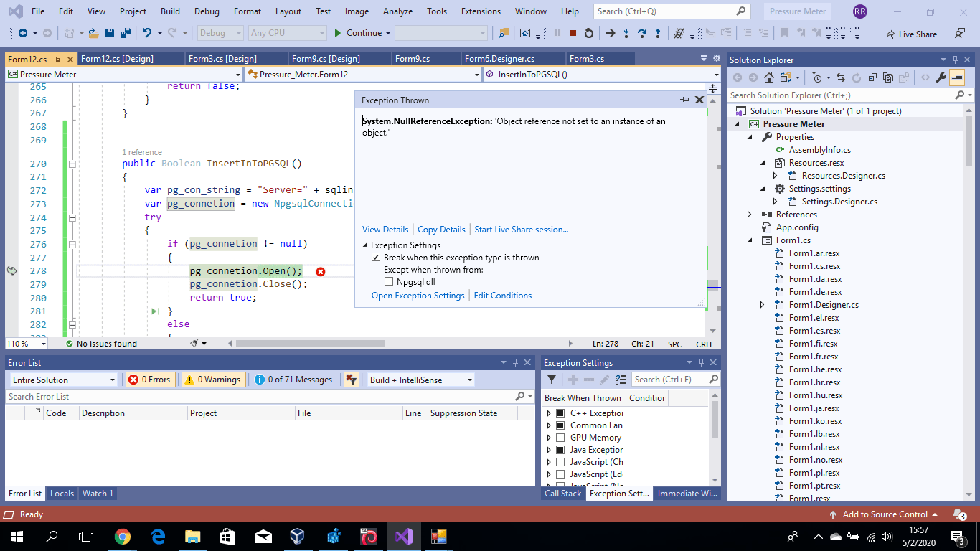
Task: Open Properties wrench icon in Solution Explorer toolbar
Action: (x=941, y=77)
